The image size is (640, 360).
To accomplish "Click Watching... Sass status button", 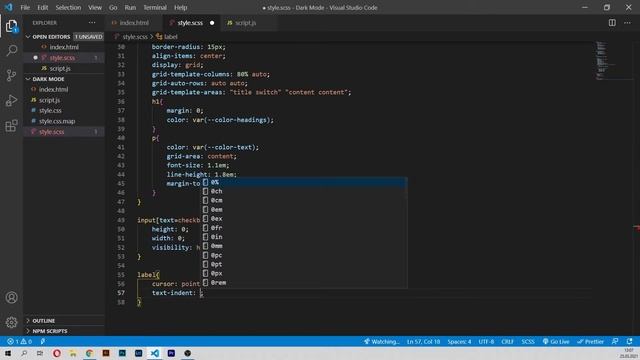I will pos(382,342).
